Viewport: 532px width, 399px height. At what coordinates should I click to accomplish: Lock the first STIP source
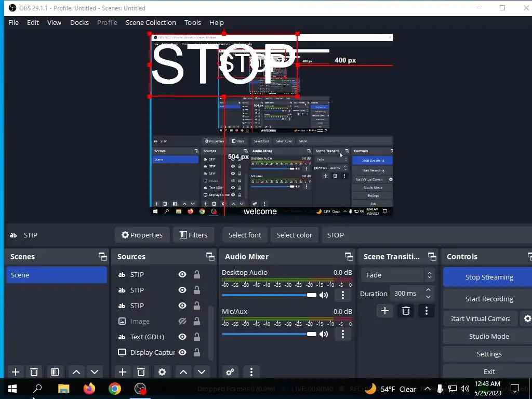tap(197, 274)
